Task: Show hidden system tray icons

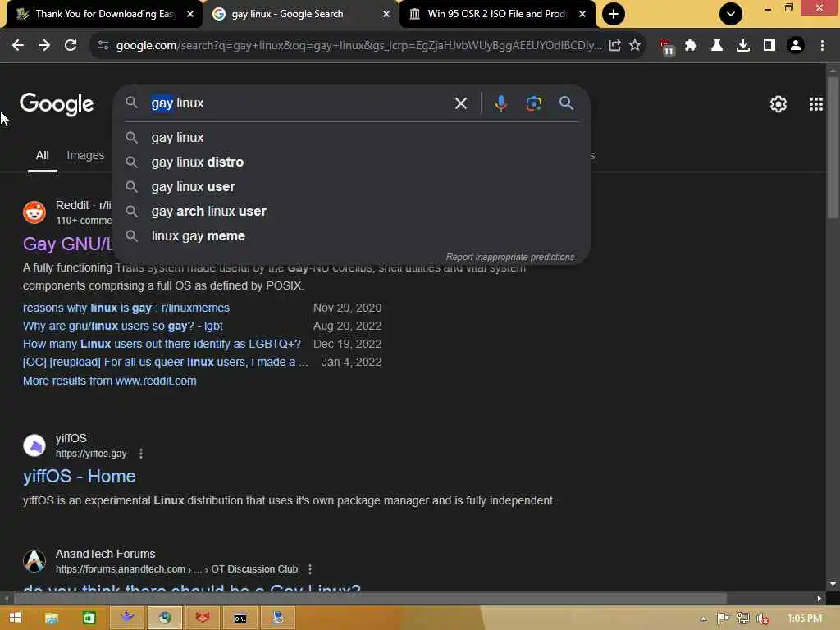Action: coord(703,619)
